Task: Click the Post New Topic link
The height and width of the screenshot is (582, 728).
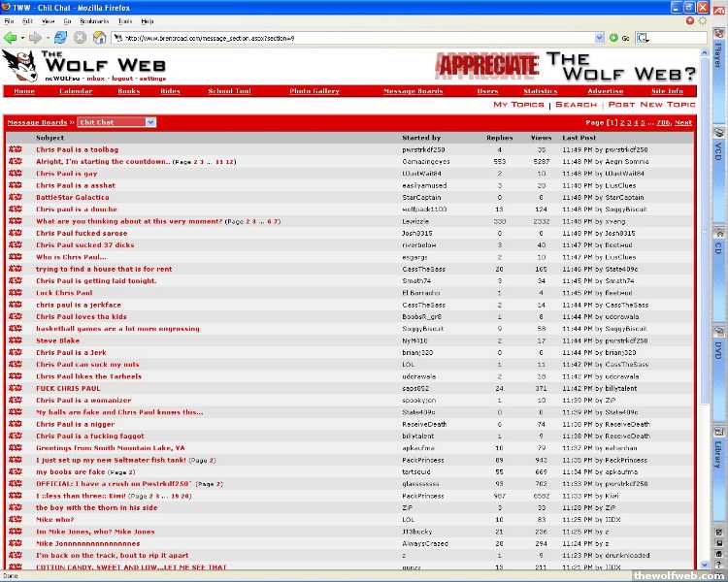Action: click(x=651, y=105)
